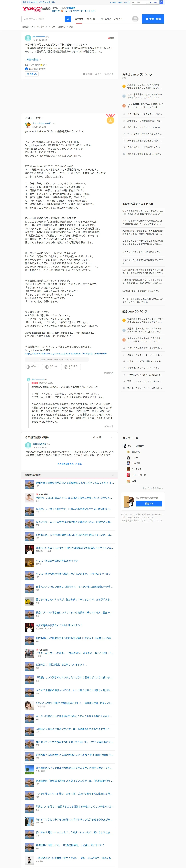This screenshot has height=868, width=186.
Task: Click the questioner avatar in reply comment
Action: click(x=29, y=379)
